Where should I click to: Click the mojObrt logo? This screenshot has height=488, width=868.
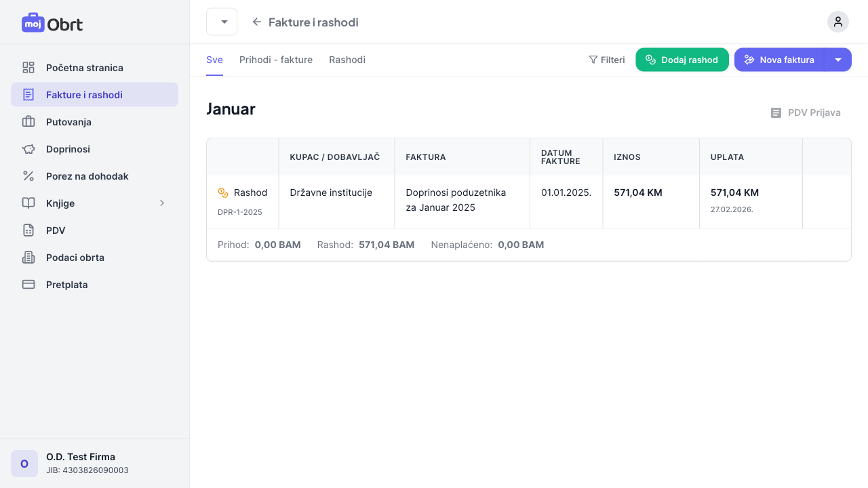tap(52, 23)
